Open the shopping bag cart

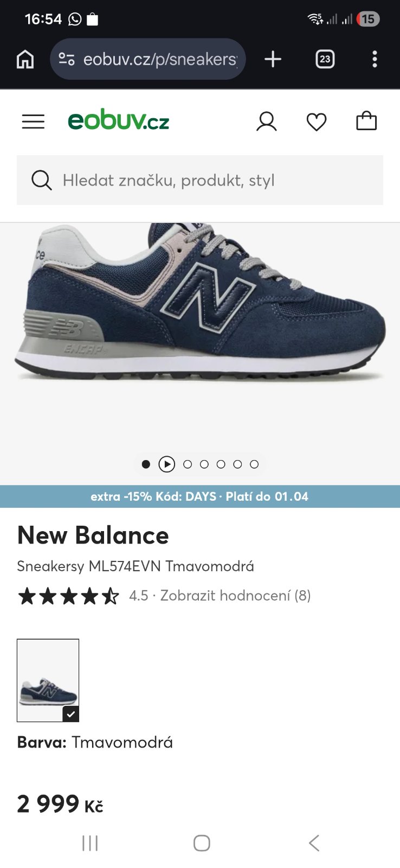(x=366, y=121)
